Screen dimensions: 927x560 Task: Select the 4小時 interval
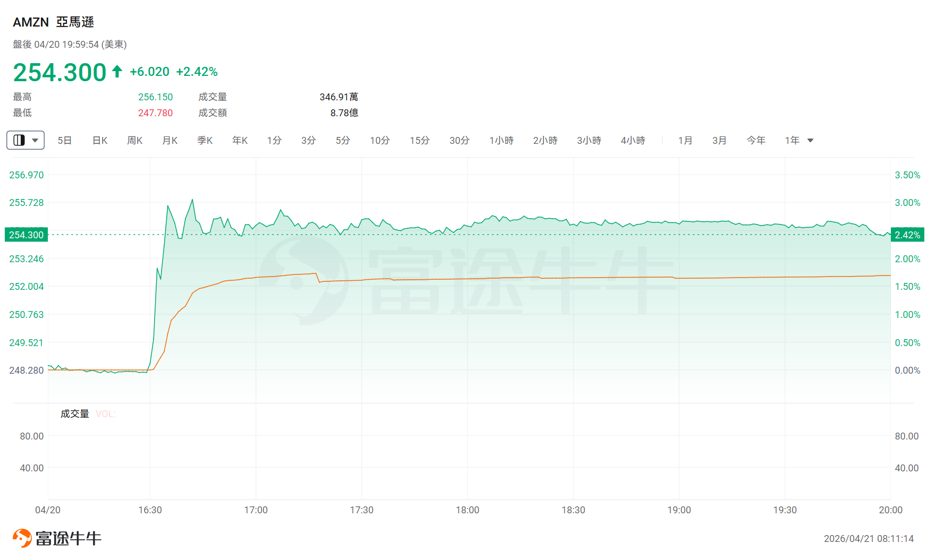[x=633, y=141]
